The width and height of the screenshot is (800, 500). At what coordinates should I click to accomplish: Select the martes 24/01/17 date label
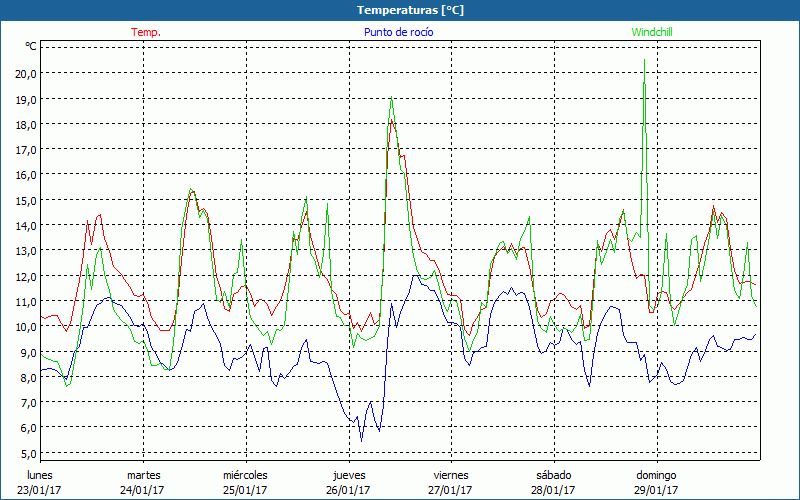(x=143, y=482)
